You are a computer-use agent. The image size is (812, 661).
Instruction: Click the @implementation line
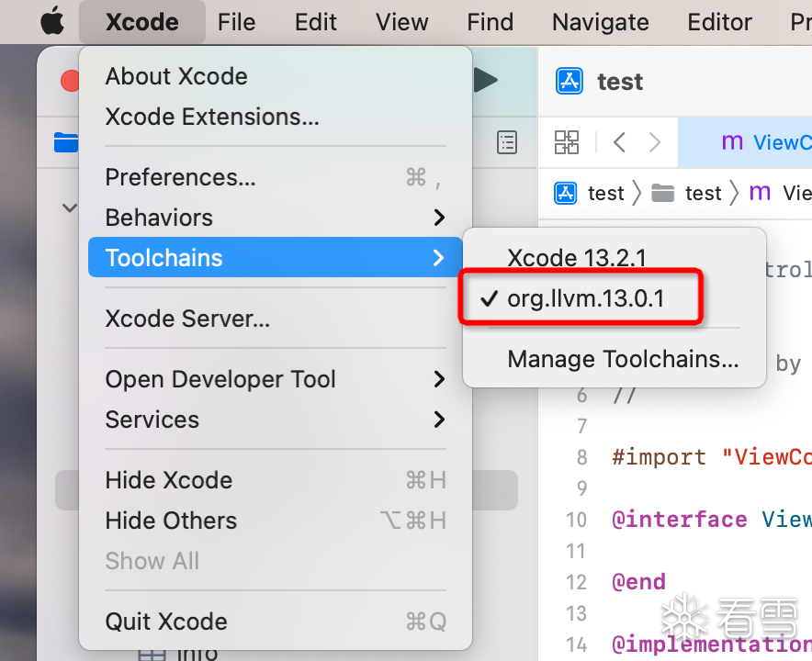[x=712, y=644]
